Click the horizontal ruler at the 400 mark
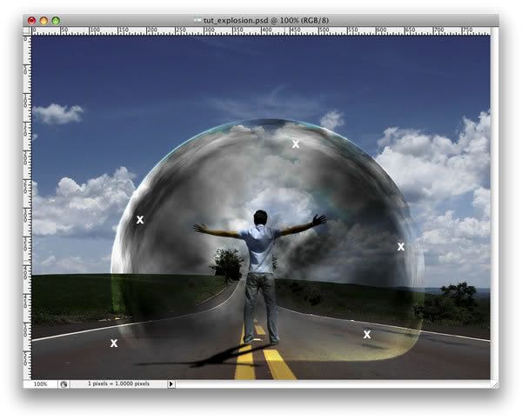Image resolution: width=522 pixels, height=420 pixels. coord(261,31)
